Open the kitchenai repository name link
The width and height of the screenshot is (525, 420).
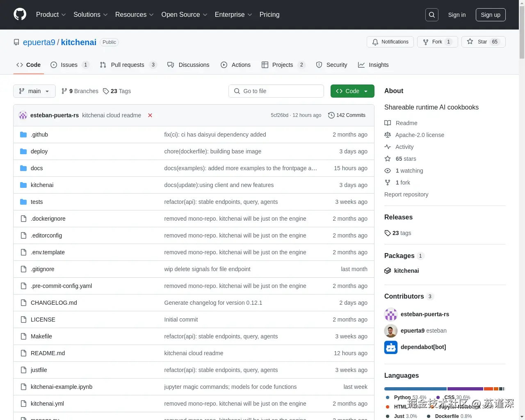[x=79, y=42]
